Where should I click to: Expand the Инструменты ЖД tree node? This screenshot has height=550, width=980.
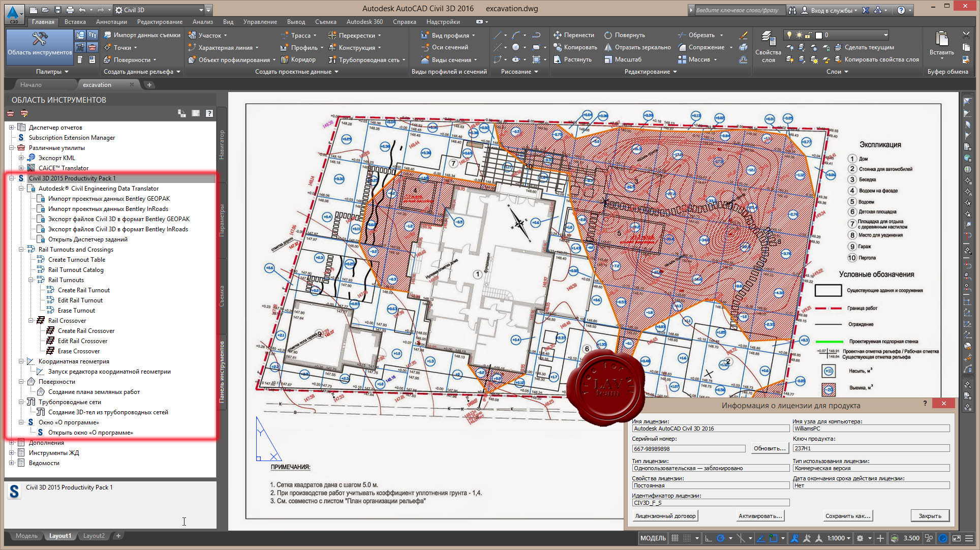pyautogui.click(x=11, y=453)
